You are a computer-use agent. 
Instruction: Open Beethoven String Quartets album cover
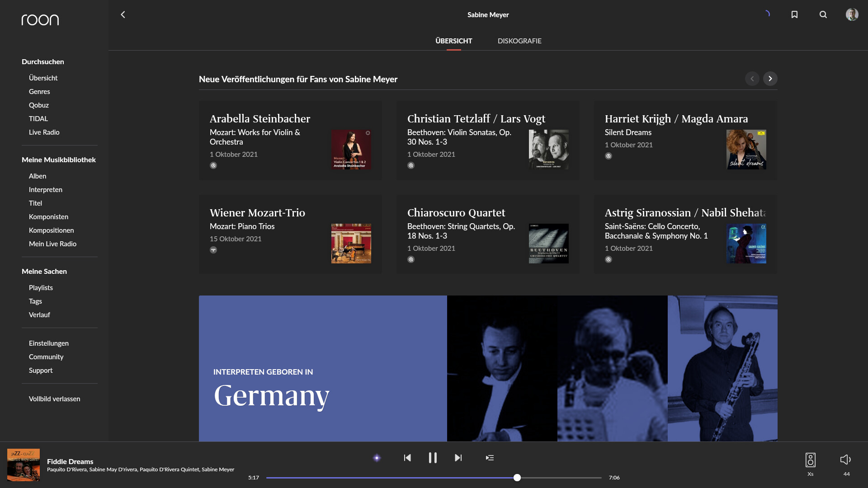[549, 244]
